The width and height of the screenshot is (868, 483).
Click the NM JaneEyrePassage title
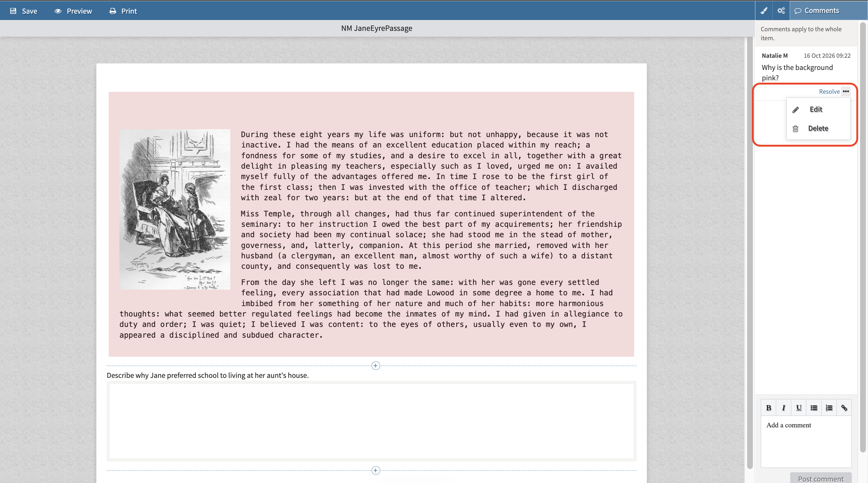point(377,28)
